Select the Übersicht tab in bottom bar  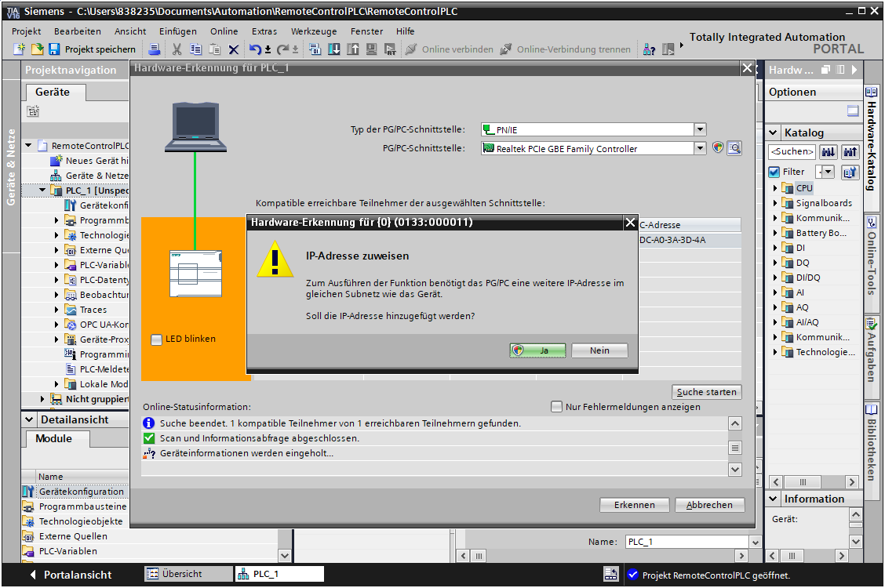[x=188, y=574]
